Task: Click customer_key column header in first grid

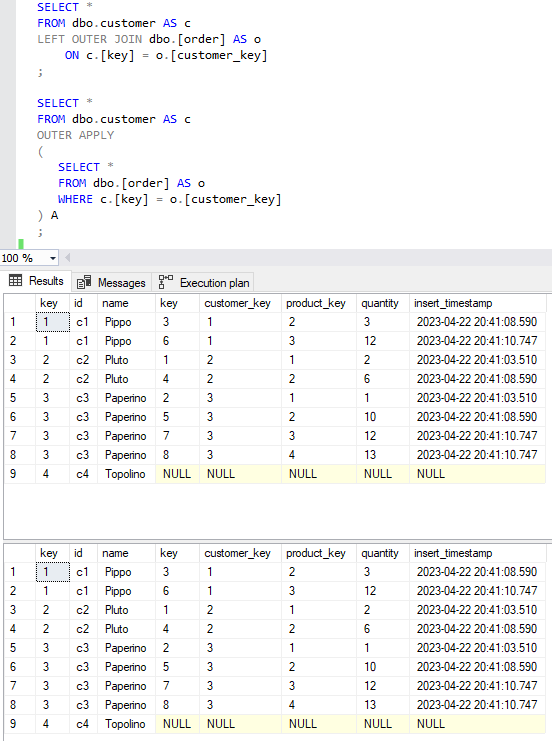Action: (240, 303)
